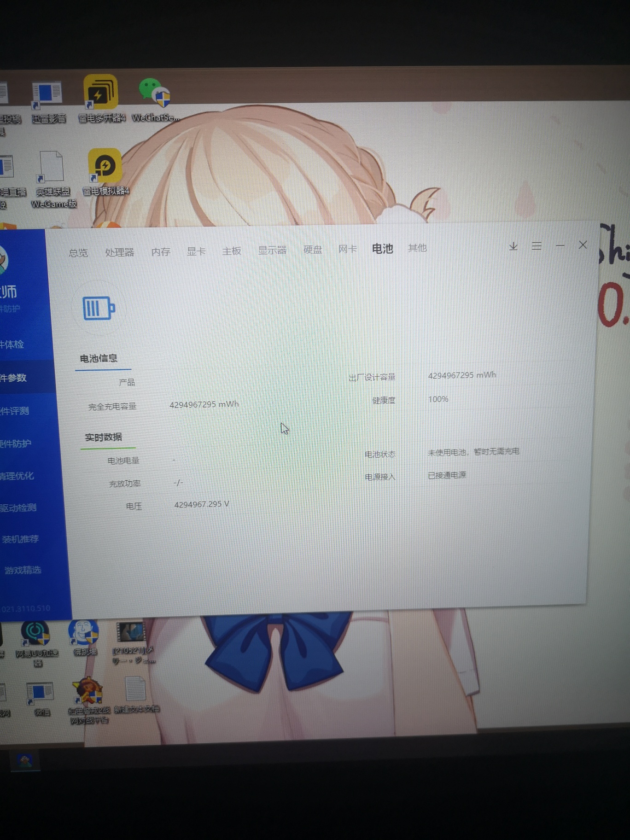The image size is (630, 840).
Task: Open 驱动检测 in the sidebar
Action: pos(18,508)
